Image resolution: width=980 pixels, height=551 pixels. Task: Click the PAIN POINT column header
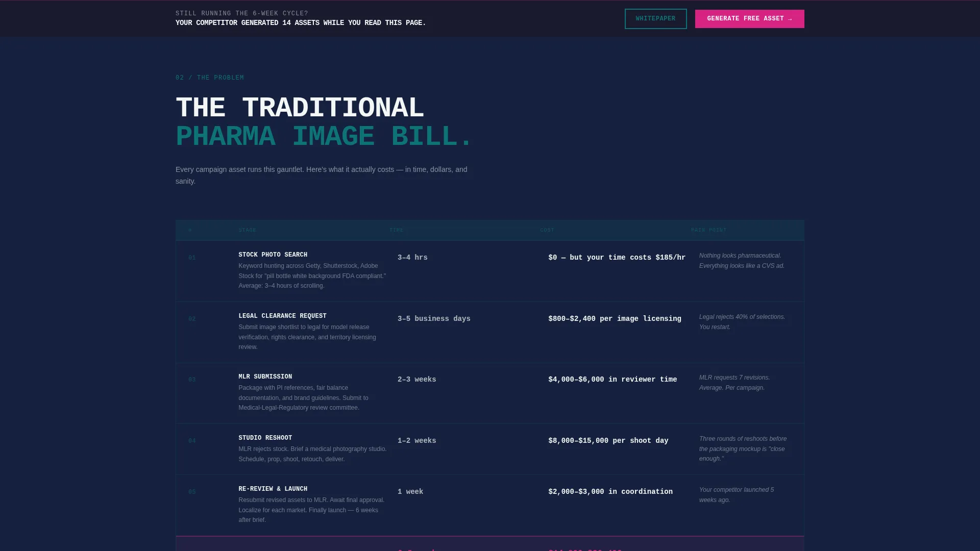point(708,231)
